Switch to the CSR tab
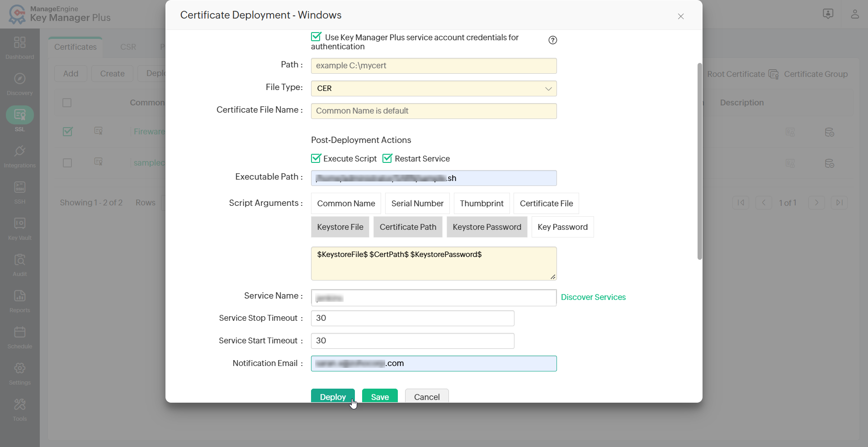Screen dimensions: 868x447 click(128, 47)
